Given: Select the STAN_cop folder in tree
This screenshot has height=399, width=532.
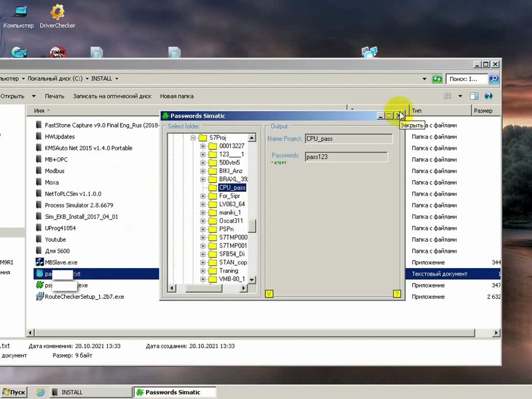Looking at the screenshot, I should (x=233, y=262).
